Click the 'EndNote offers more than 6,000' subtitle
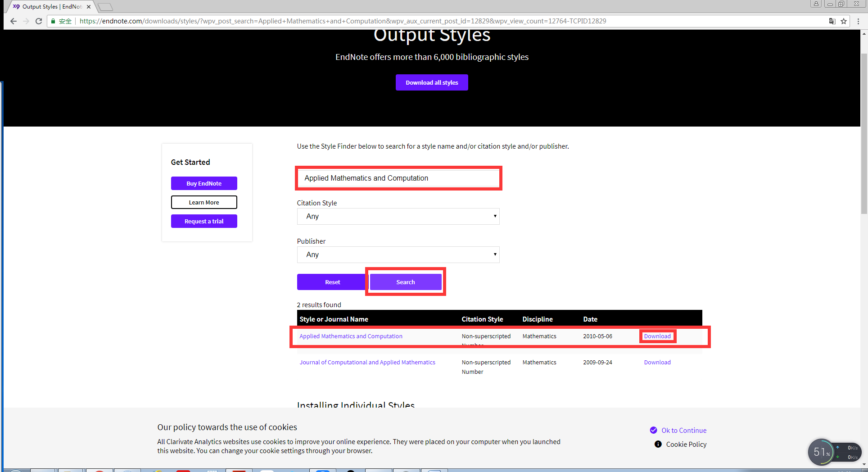 [432, 57]
